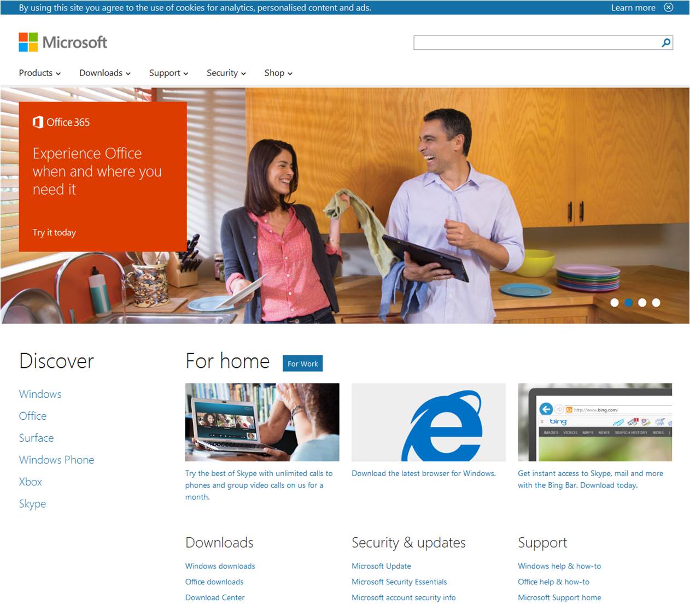
Task: Go to Microsoft Support home
Action: (x=559, y=598)
